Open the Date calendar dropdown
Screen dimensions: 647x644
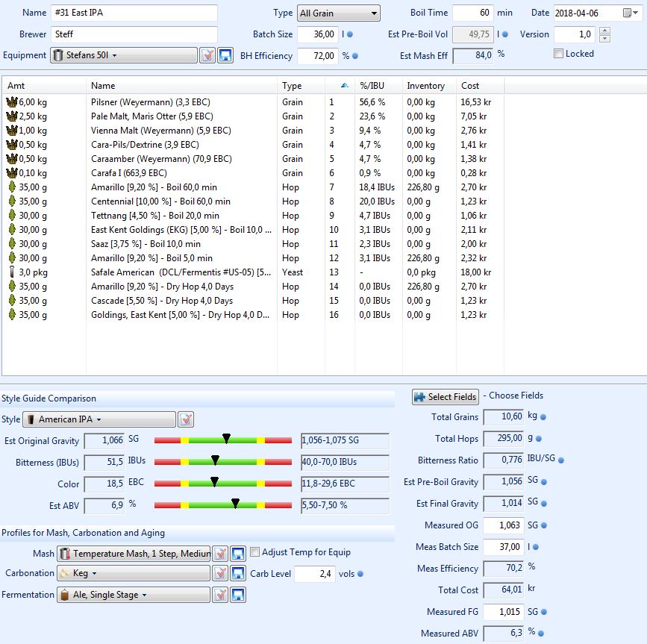tap(631, 13)
